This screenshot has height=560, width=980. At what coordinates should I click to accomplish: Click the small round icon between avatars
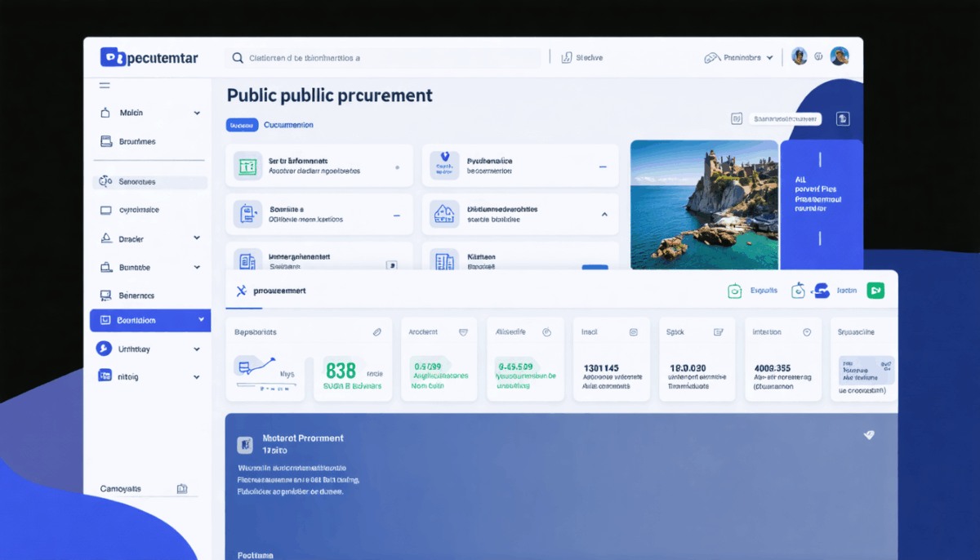pyautogui.click(x=819, y=58)
